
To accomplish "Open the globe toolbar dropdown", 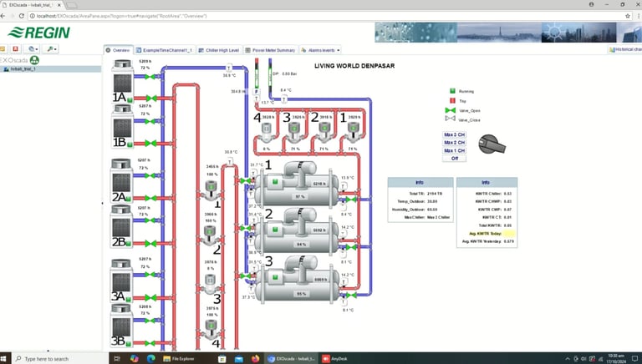I will [32, 48].
